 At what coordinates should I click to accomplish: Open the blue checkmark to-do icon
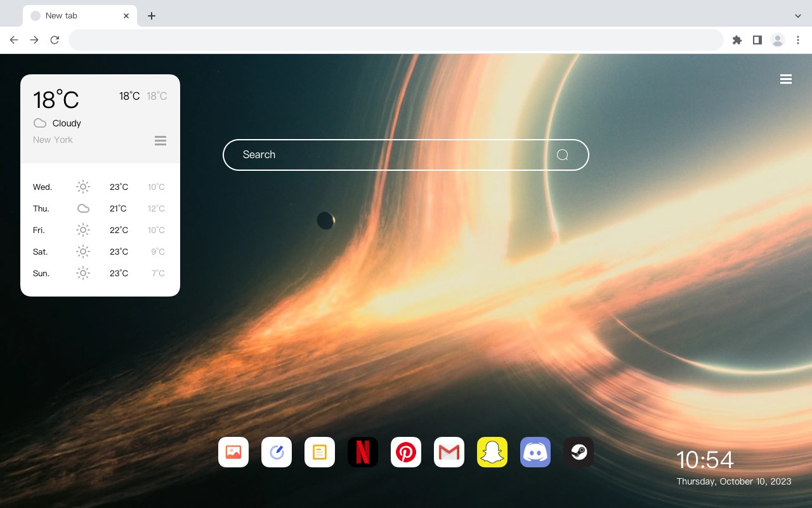coord(277,452)
